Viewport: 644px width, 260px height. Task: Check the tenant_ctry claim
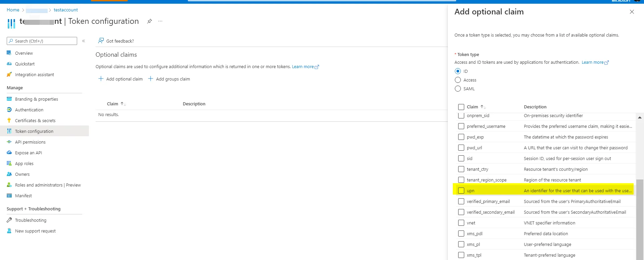click(x=461, y=169)
